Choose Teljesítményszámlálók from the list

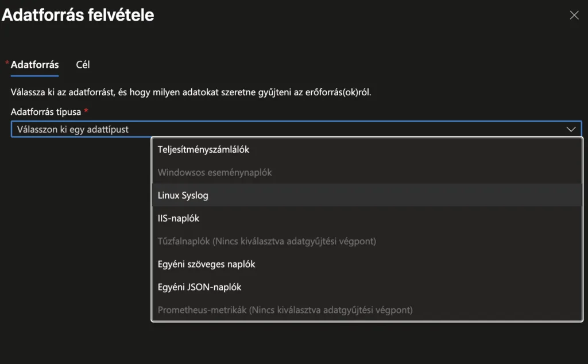(x=203, y=149)
